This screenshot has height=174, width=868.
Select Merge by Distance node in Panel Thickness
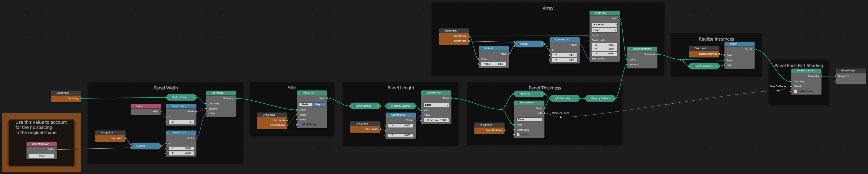click(x=600, y=98)
